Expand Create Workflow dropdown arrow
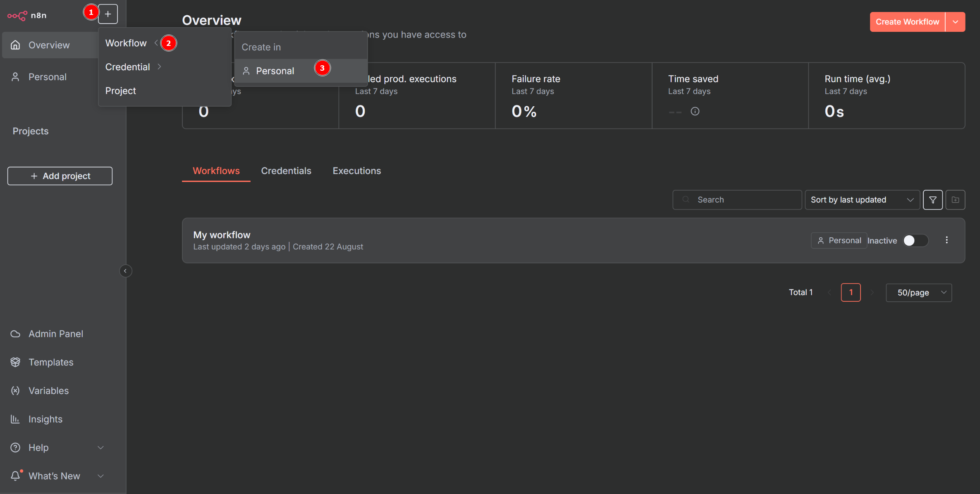The width and height of the screenshot is (980, 494). pos(955,22)
